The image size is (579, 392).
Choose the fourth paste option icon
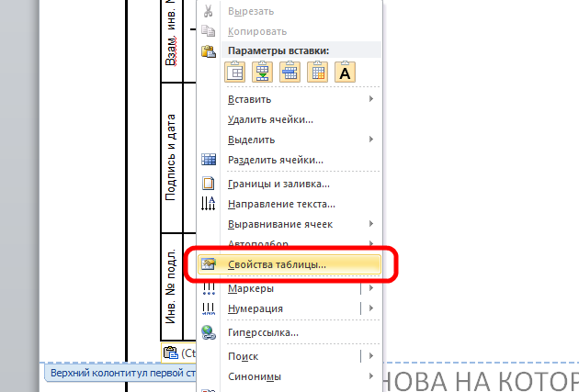coord(318,72)
